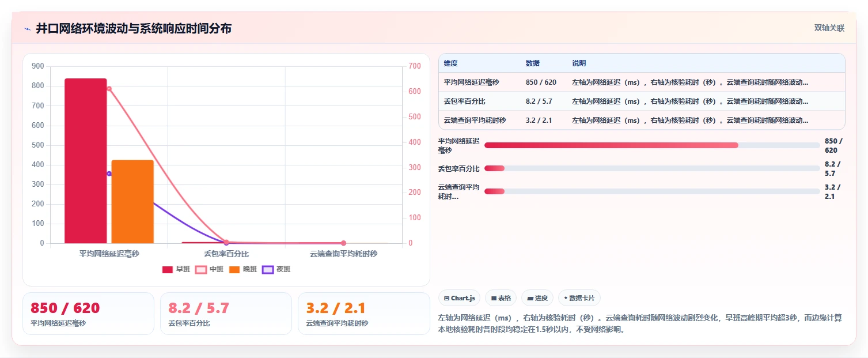Click the 数据卡片 chip
Viewport: 868px width, 358px height.
(579, 298)
